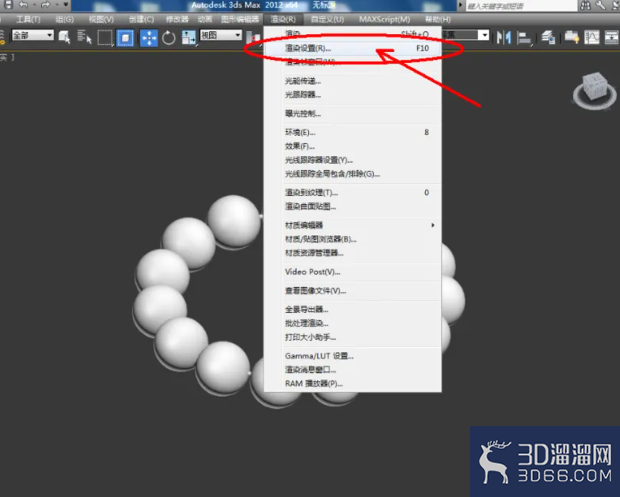Open the 创建(C) menu
Image resolution: width=620 pixels, height=497 pixels.
point(141,19)
